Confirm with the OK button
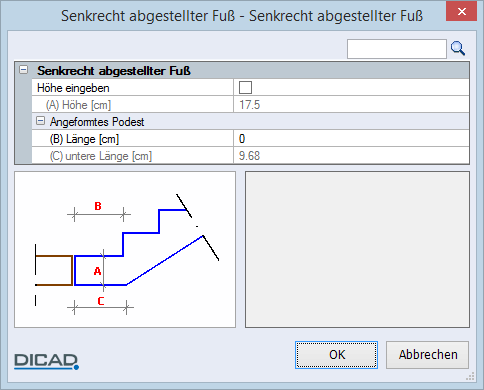This screenshot has height=390, width=484. [336, 355]
